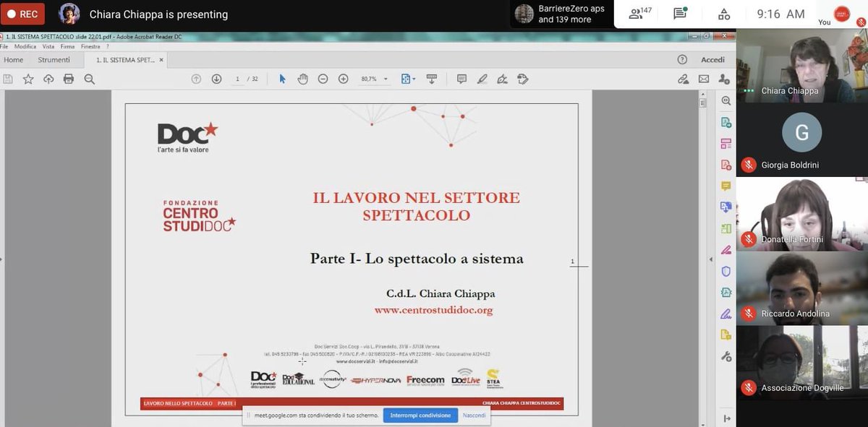Click the sidebar Protect shield tool
The width and height of the screenshot is (868, 427).
[x=726, y=272]
